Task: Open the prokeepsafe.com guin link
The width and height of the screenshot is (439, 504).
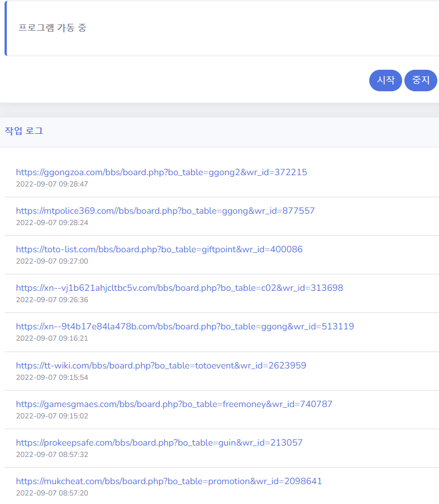Action: pyautogui.click(x=159, y=443)
